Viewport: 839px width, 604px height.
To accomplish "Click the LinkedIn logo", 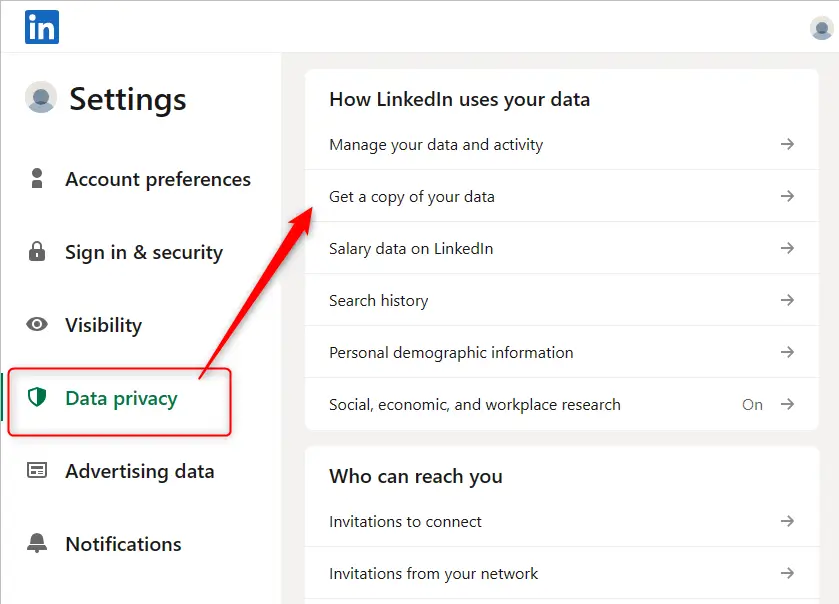I will point(41,27).
